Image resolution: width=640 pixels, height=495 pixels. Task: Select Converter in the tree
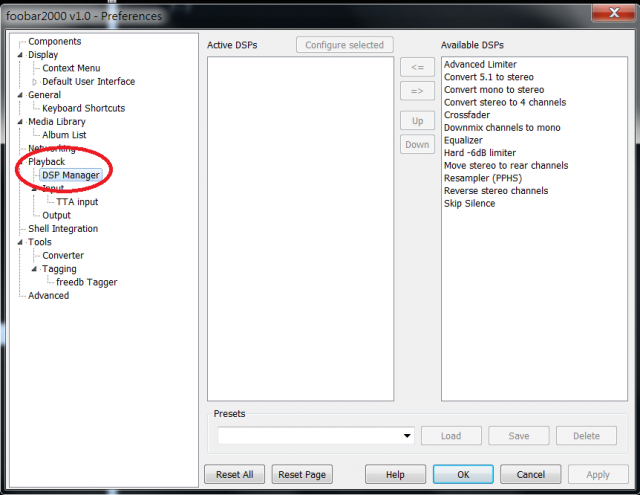point(63,255)
